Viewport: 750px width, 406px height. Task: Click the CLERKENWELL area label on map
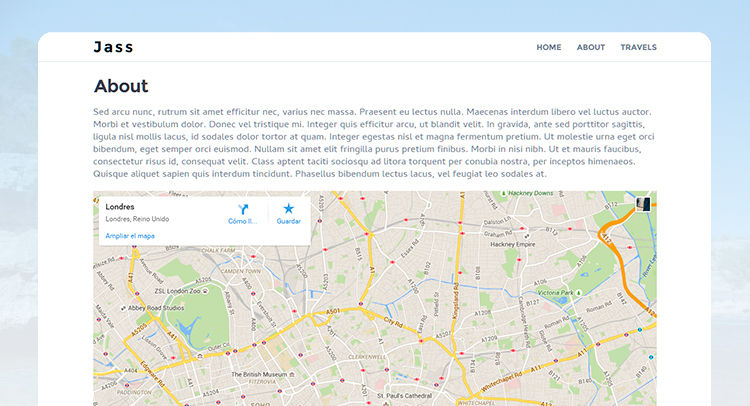[x=367, y=357]
